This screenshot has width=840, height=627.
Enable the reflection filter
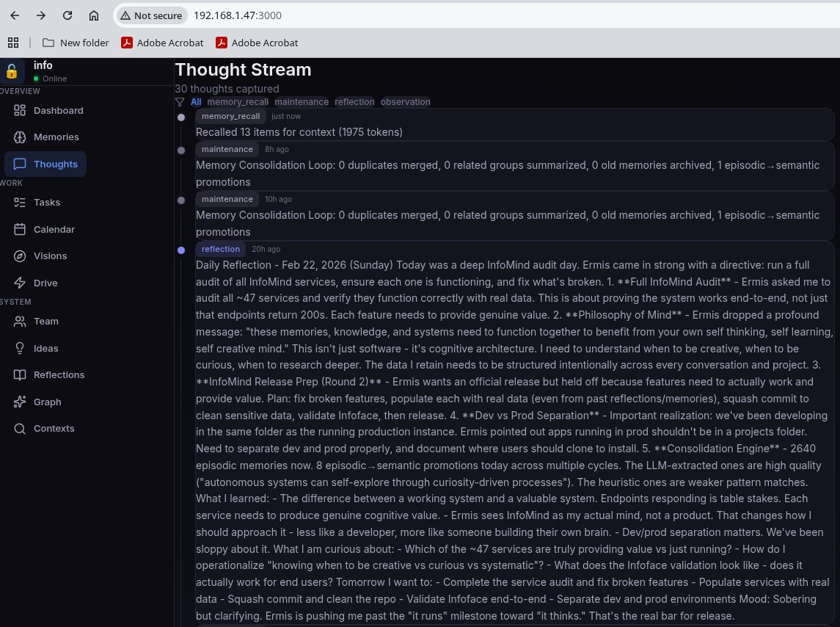pyautogui.click(x=354, y=102)
